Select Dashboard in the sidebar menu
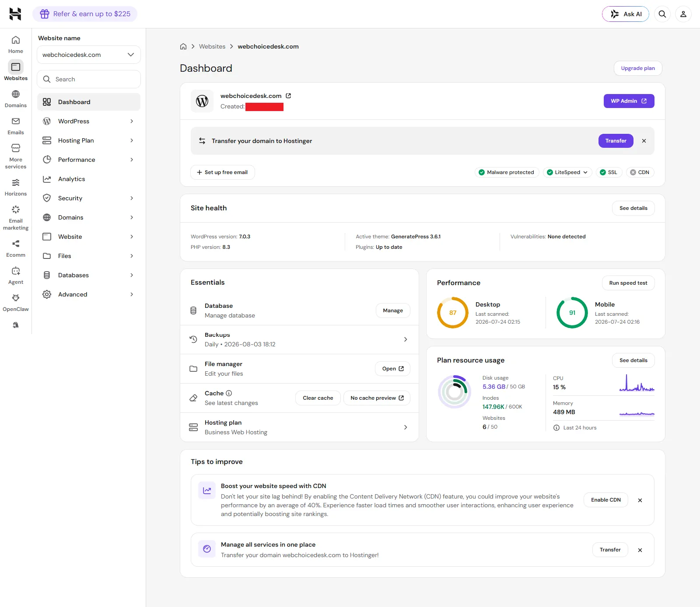This screenshot has height=607, width=700. pos(89,102)
